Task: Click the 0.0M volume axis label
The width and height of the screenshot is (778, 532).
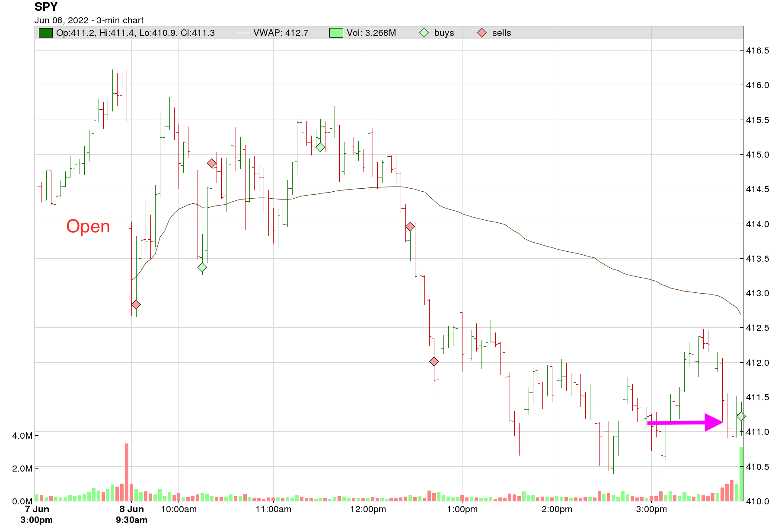Action: coord(22,501)
